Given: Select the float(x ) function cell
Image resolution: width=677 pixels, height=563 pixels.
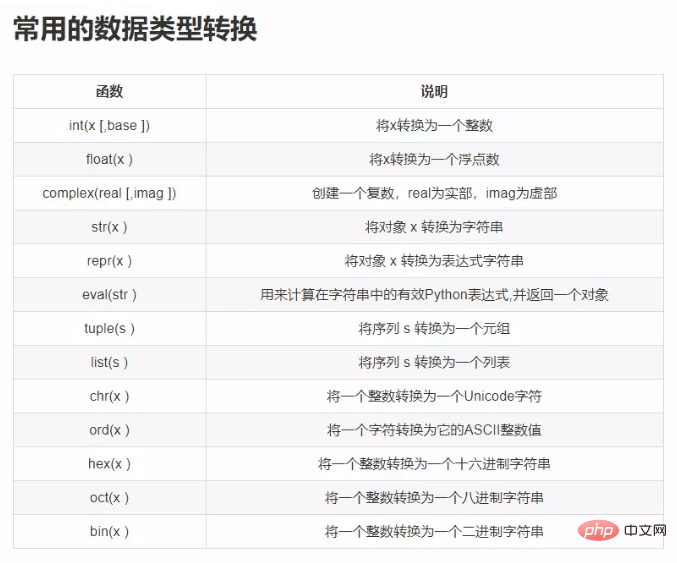Looking at the screenshot, I should [110, 159].
